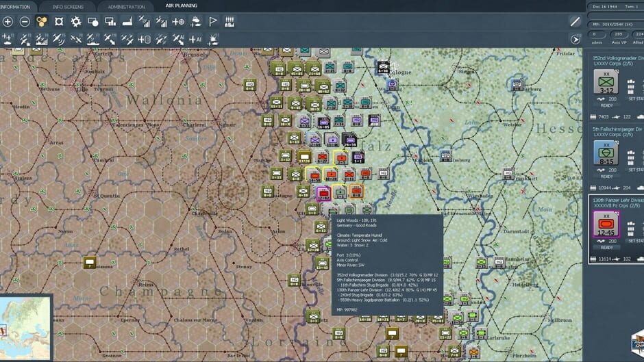Viewport: 644px width, 362px height.
Task: Click the world minimap thumbnail
Action: coord(25,328)
